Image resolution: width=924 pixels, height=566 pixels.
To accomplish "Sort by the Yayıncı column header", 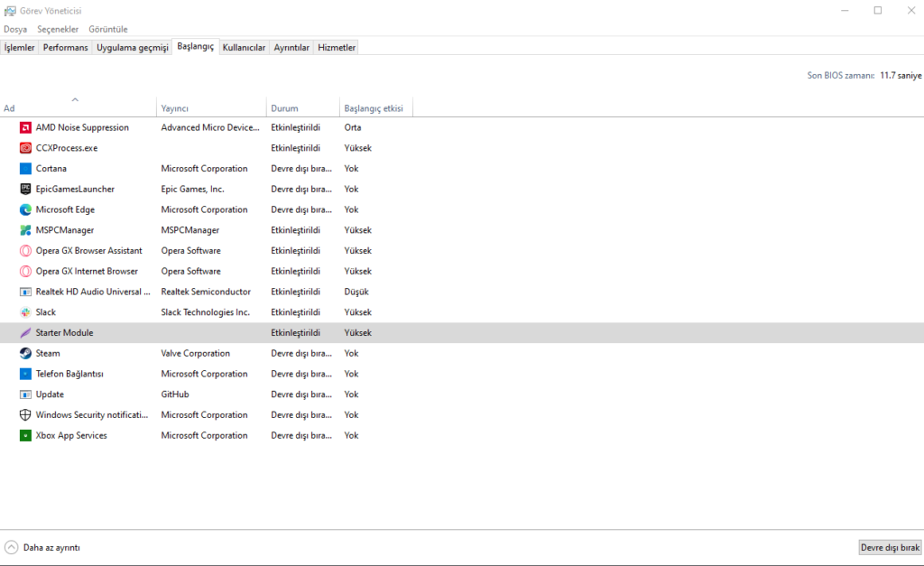I will click(x=211, y=108).
